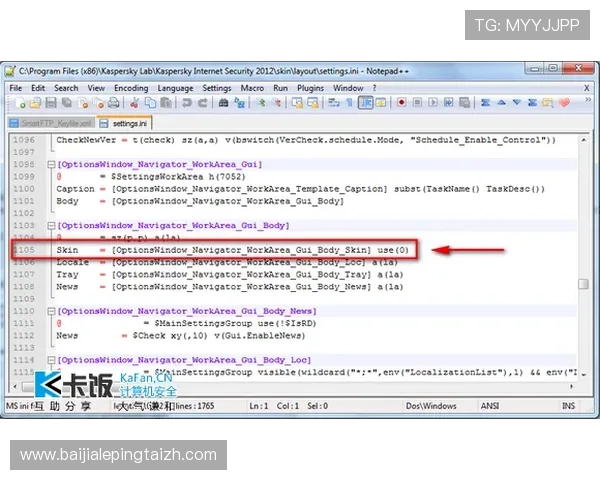Open the Encoding menu
The image size is (600, 480).
[131, 88]
